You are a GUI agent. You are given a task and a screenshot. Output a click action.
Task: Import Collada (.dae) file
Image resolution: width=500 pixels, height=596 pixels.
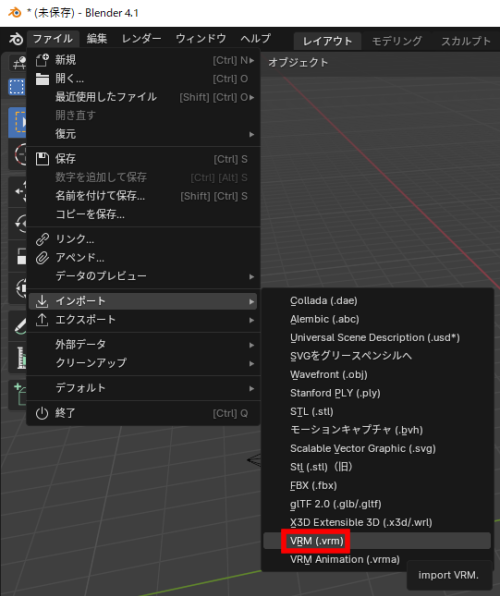pos(377,301)
